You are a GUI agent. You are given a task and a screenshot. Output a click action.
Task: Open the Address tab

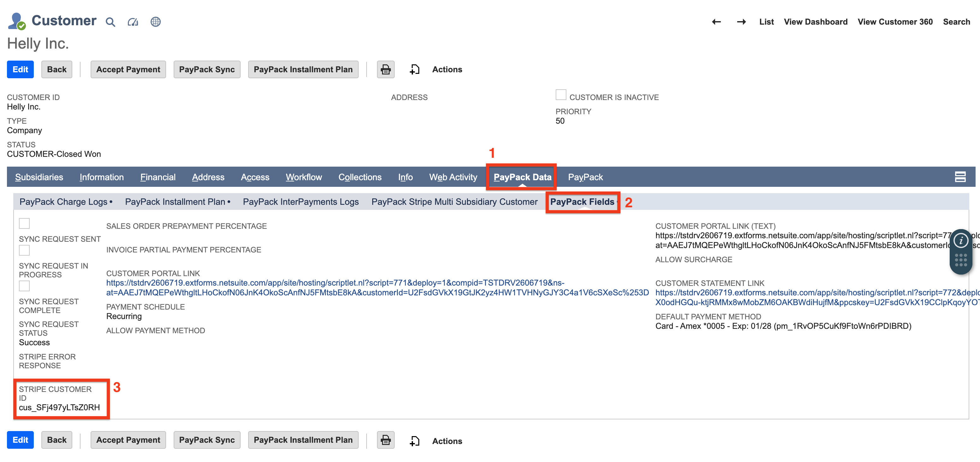208,177
